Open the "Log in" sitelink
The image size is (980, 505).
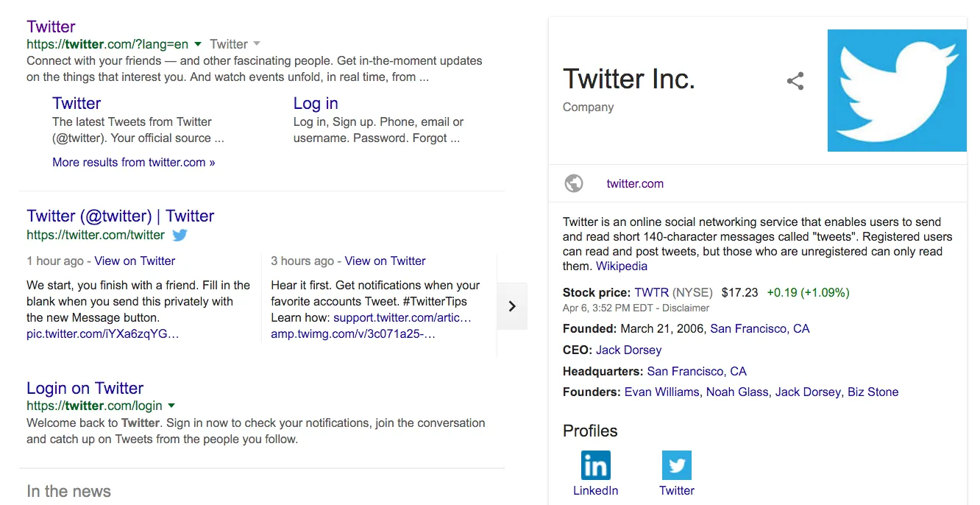pos(316,103)
